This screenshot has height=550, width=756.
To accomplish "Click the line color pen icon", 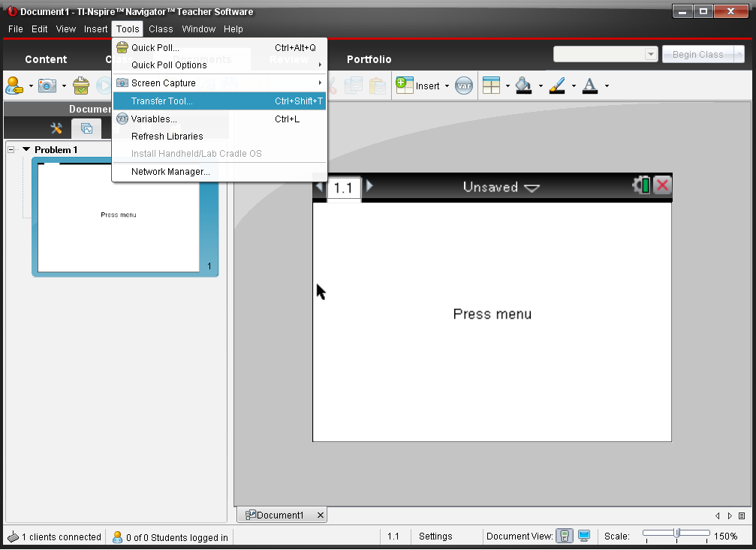I will click(x=556, y=86).
